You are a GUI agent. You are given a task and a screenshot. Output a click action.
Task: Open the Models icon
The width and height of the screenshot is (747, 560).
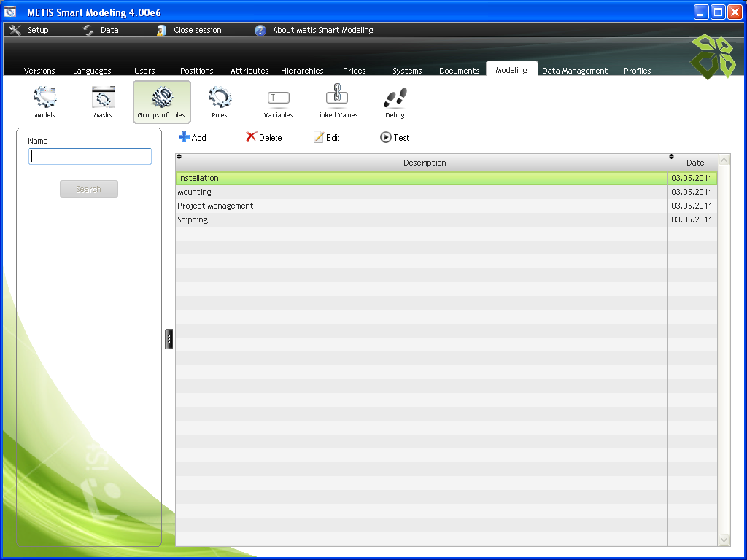44,98
